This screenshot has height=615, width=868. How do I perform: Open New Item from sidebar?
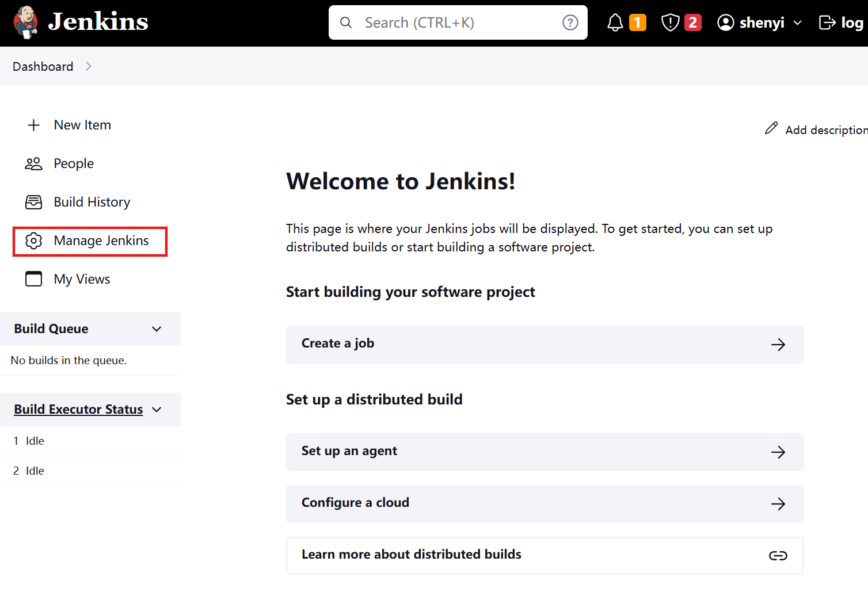click(x=82, y=125)
